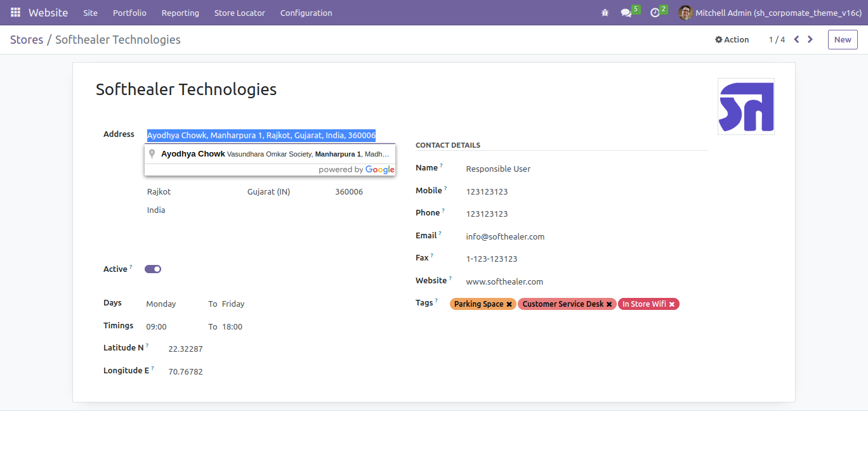The image size is (868, 450).
Task: Show help tooltip for Active
Action: (131, 267)
